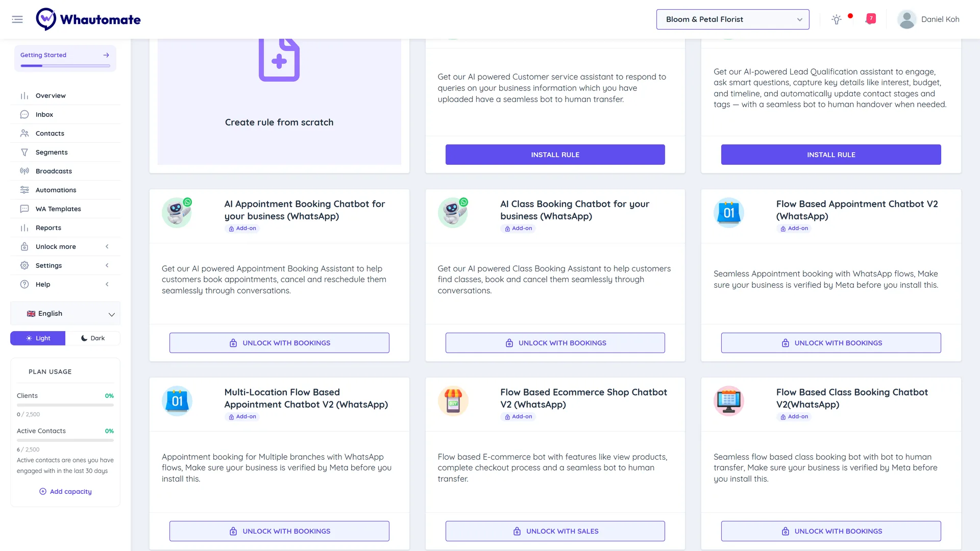The width and height of the screenshot is (980, 551).
Task: Open the lightbulb tips icon
Action: click(x=836, y=19)
